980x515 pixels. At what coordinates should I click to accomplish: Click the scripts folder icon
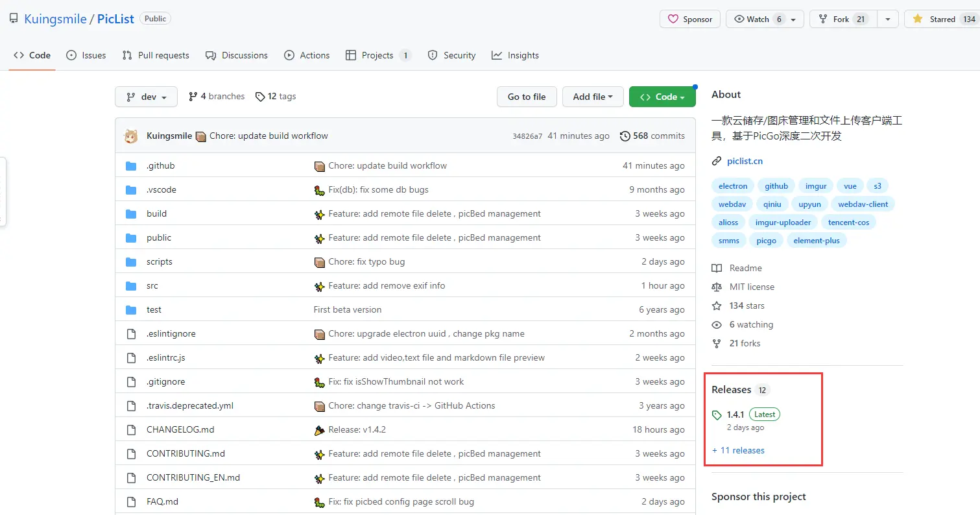coord(131,261)
